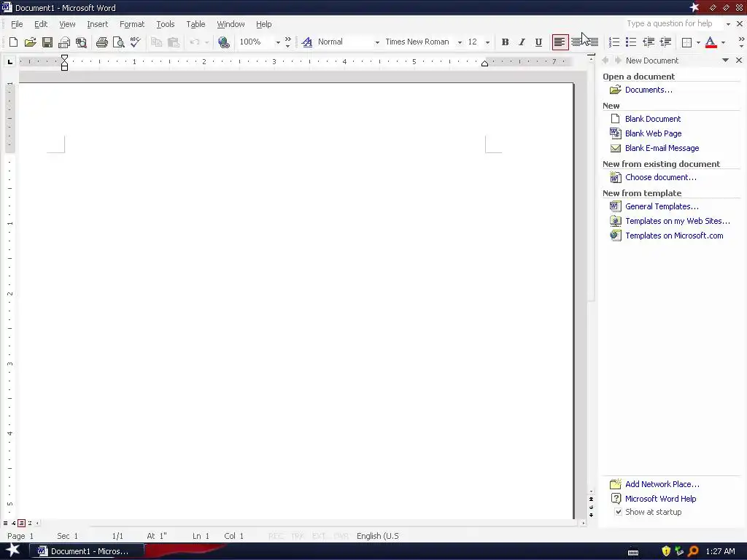Click Templates on Microsoft.com link
The width and height of the screenshot is (747, 560).
click(x=674, y=236)
